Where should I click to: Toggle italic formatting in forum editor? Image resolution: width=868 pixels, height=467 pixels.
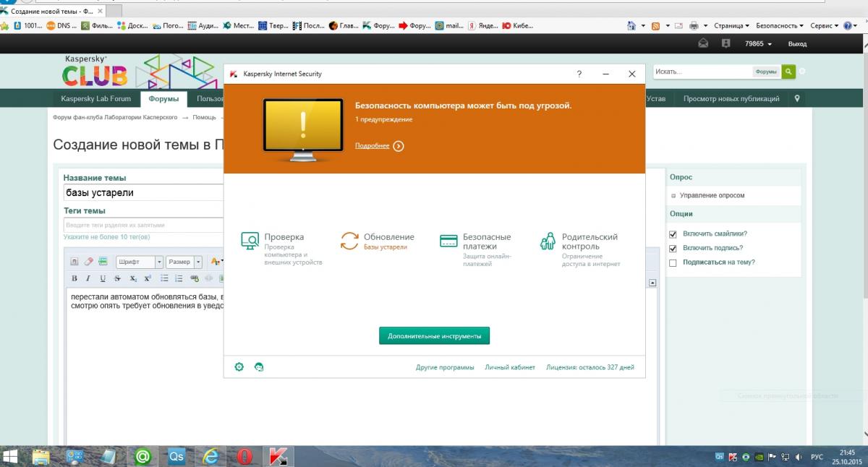pyautogui.click(x=88, y=278)
